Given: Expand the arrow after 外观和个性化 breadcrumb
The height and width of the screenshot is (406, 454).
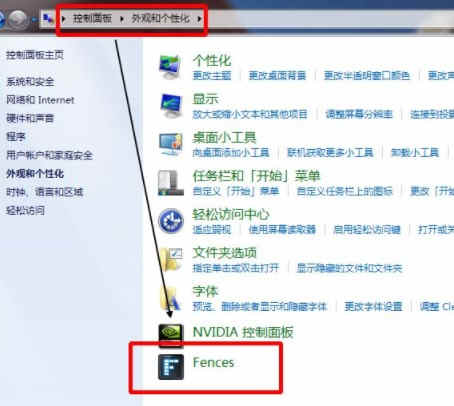Looking at the screenshot, I should [199, 19].
